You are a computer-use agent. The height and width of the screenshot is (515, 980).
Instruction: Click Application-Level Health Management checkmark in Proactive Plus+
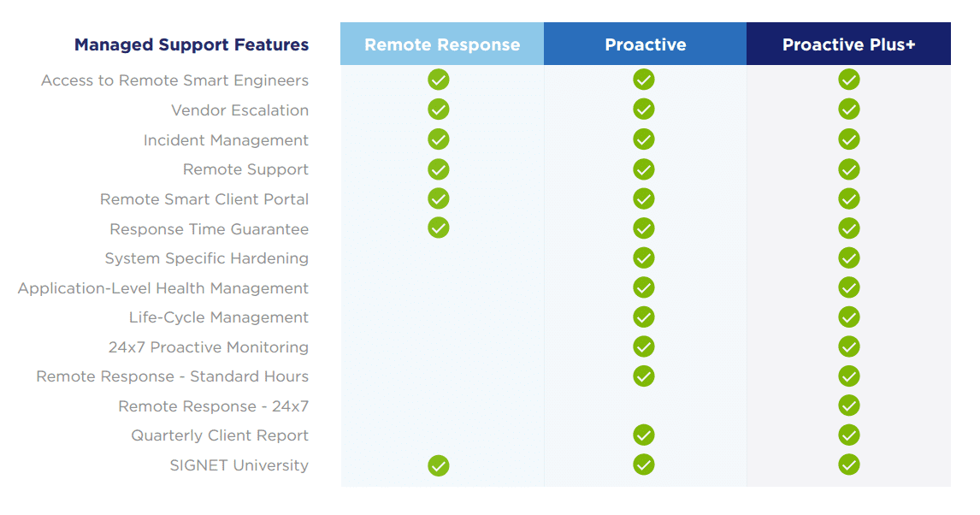point(849,287)
